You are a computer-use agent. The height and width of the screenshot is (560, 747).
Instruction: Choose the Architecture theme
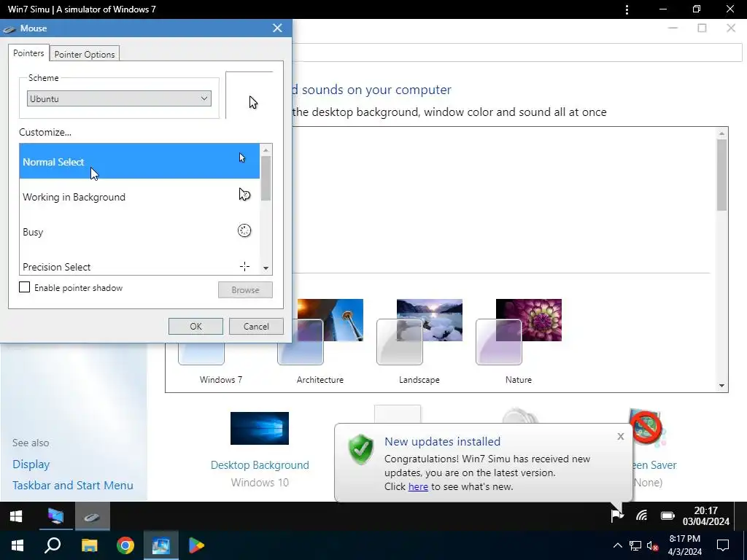pyautogui.click(x=320, y=342)
